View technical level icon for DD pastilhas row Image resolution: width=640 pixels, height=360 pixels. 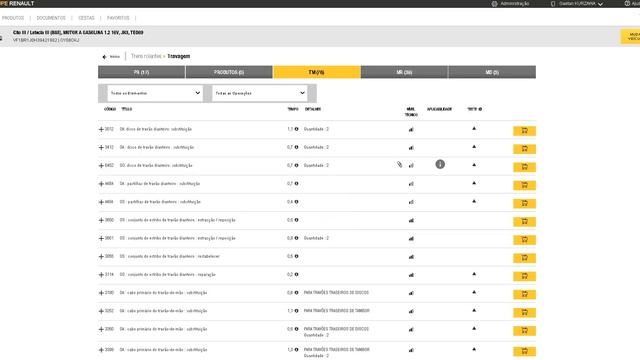tap(411, 202)
